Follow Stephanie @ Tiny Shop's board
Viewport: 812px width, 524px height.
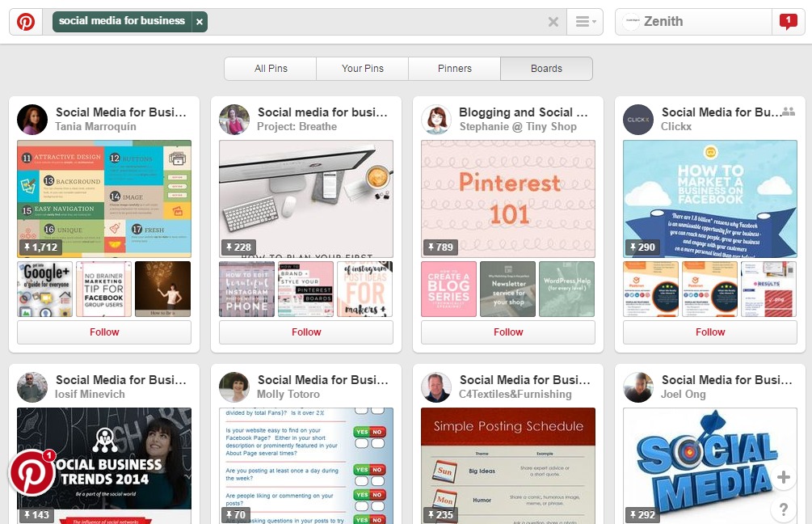pos(508,332)
